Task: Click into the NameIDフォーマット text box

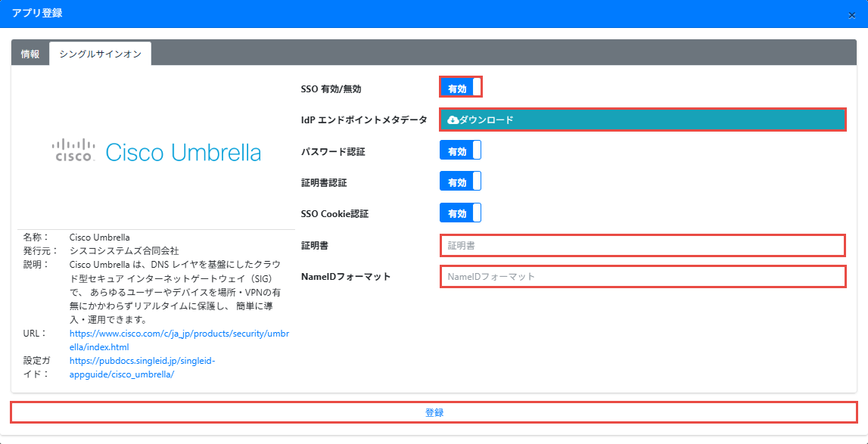Action: click(x=642, y=277)
